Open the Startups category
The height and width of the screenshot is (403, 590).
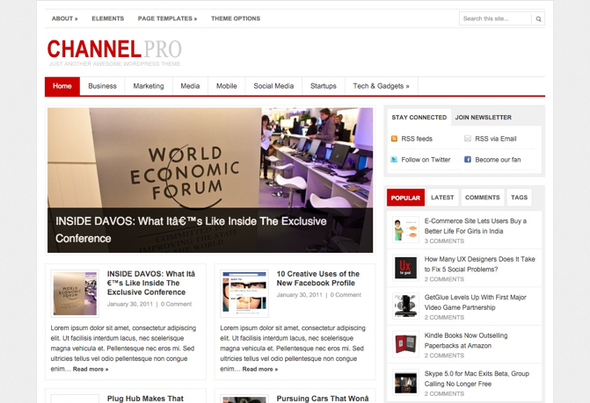[x=323, y=86]
